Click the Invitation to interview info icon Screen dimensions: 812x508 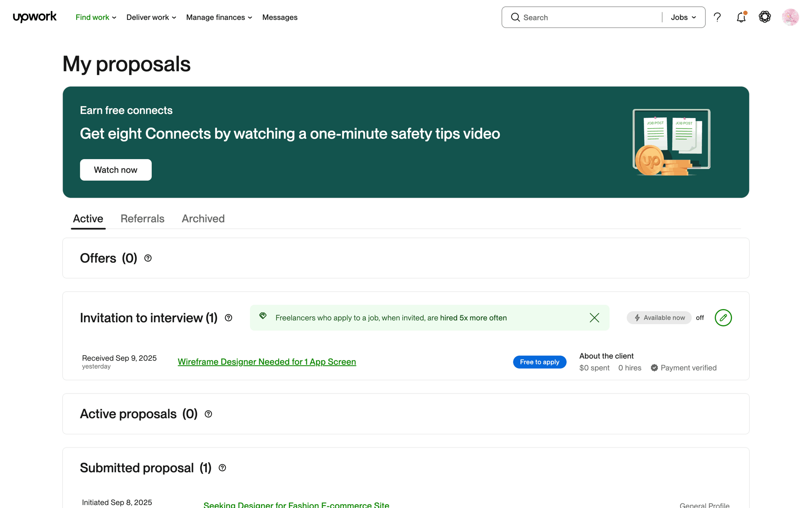click(x=228, y=318)
